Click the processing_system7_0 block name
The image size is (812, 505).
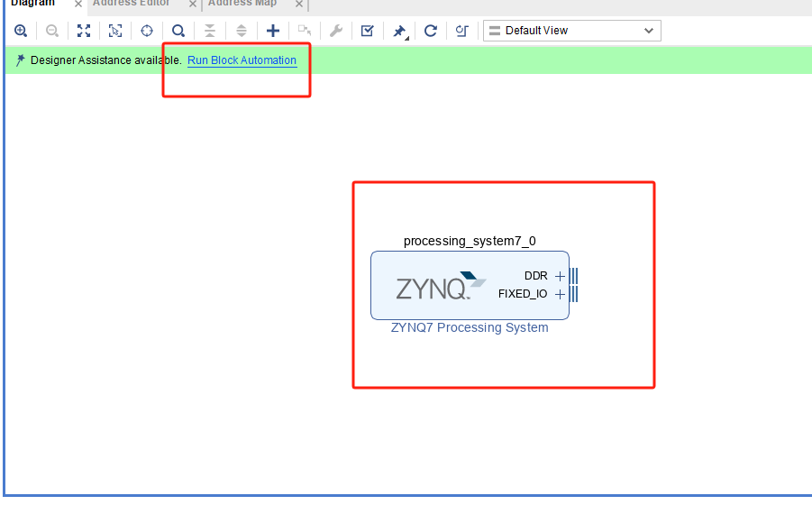click(x=470, y=241)
